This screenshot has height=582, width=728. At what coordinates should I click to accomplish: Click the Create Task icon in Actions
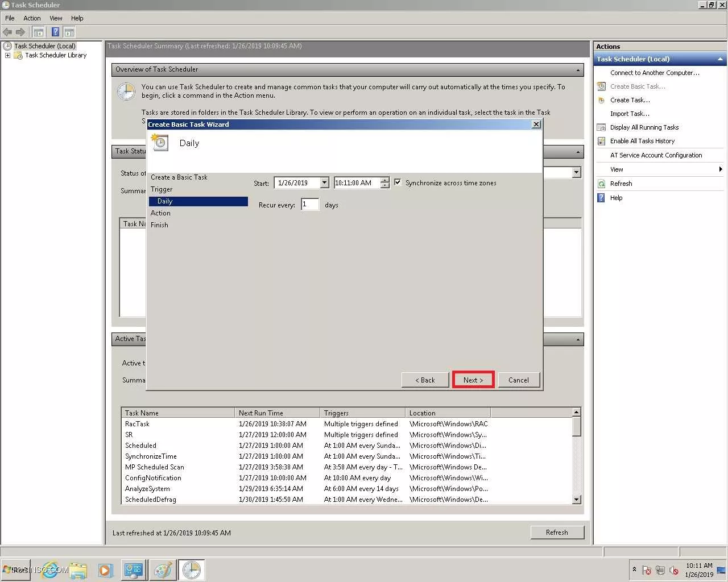[x=601, y=100]
